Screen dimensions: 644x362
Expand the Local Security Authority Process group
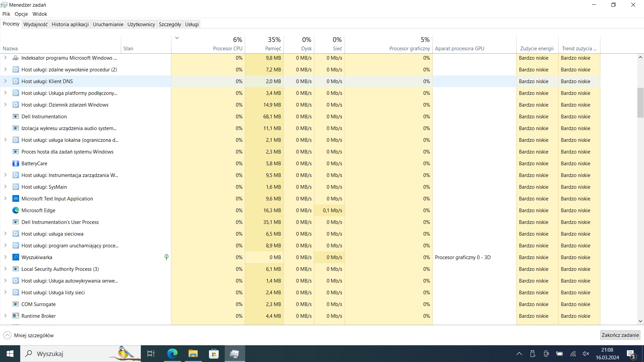point(5,269)
